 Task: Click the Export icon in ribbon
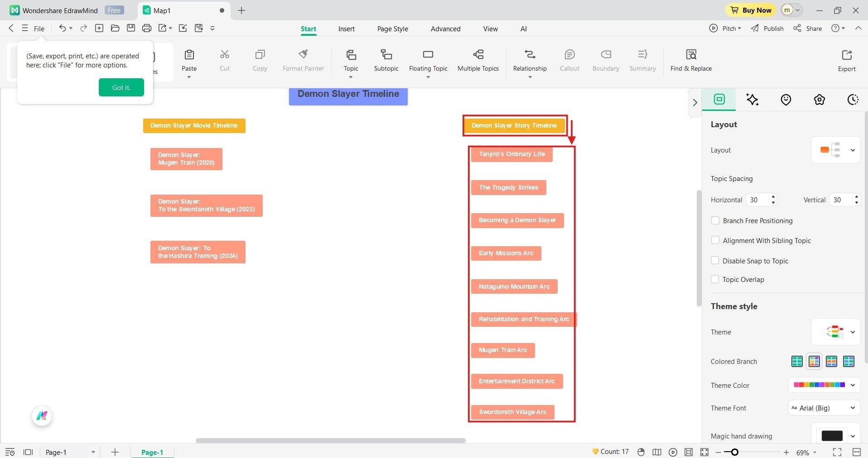click(x=847, y=55)
